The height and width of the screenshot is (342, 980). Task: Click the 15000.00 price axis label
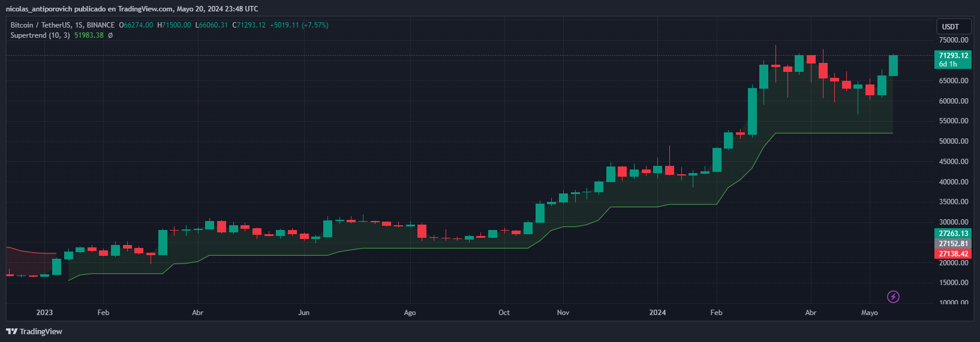click(x=954, y=283)
